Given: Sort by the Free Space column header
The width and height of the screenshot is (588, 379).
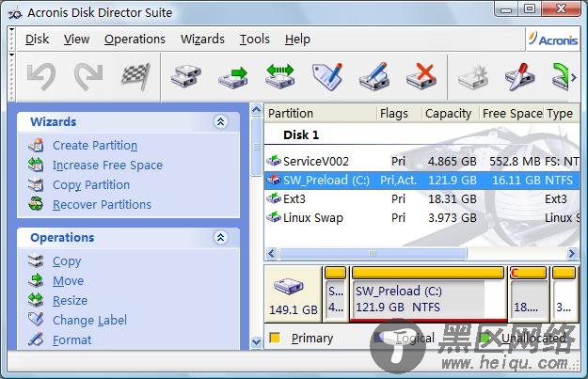Looking at the screenshot, I should [512, 113].
